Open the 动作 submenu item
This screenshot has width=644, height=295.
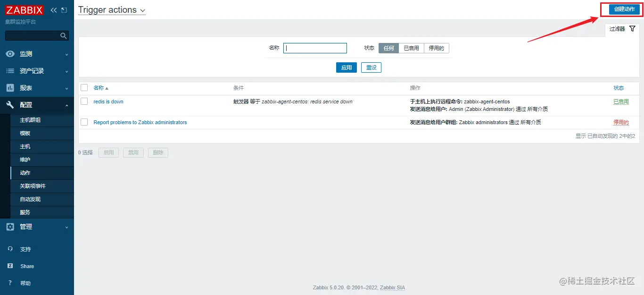pos(42,173)
